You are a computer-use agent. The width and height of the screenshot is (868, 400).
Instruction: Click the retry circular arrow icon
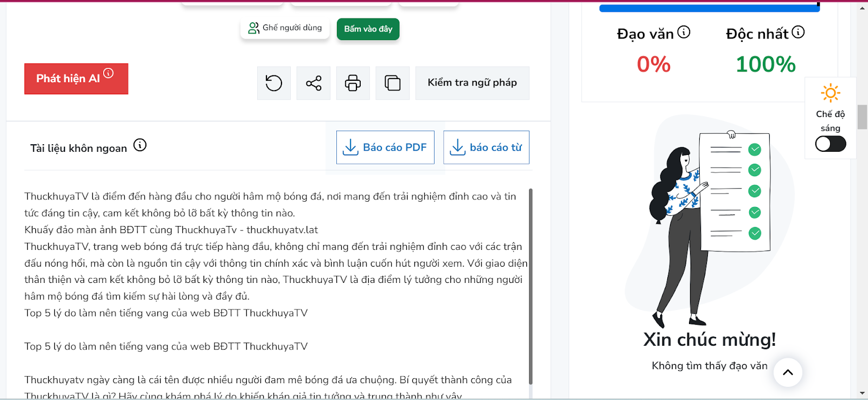click(274, 83)
